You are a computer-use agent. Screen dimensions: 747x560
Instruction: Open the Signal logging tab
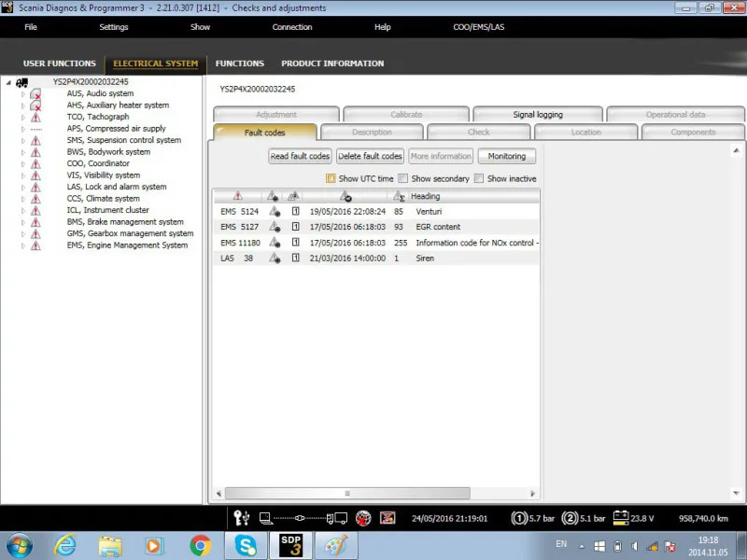[538, 114]
